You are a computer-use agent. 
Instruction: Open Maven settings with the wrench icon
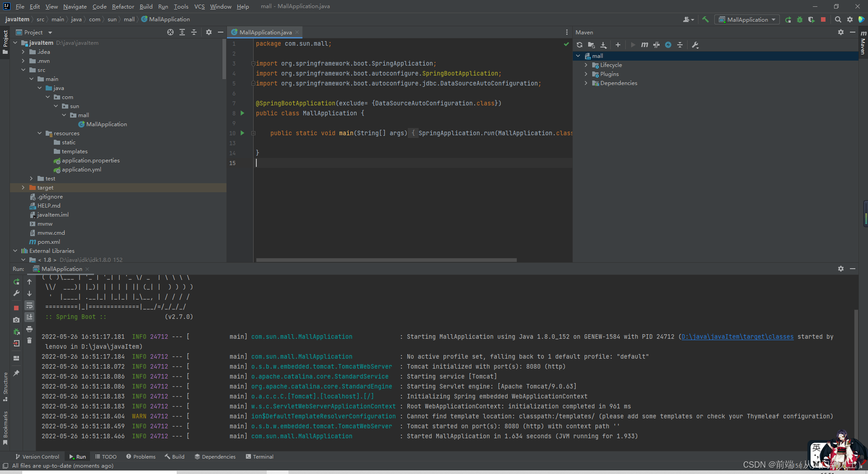pos(695,45)
